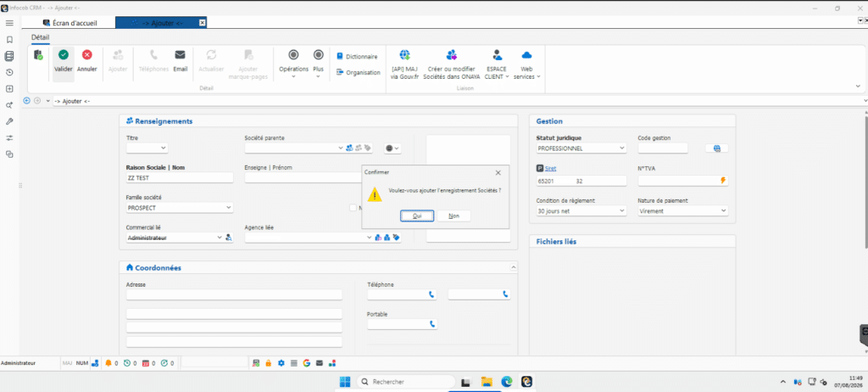Image resolution: width=868 pixels, height=392 pixels.
Task: Switch to the Écran d'accueil tab
Action: click(70, 23)
